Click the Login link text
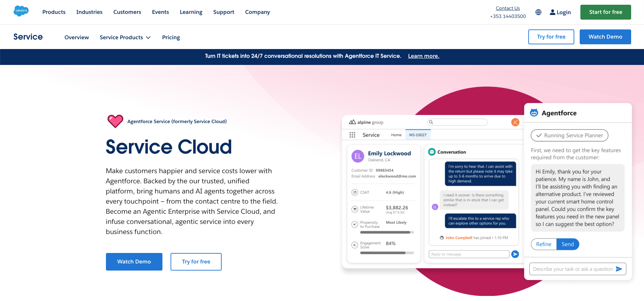 click(x=563, y=12)
